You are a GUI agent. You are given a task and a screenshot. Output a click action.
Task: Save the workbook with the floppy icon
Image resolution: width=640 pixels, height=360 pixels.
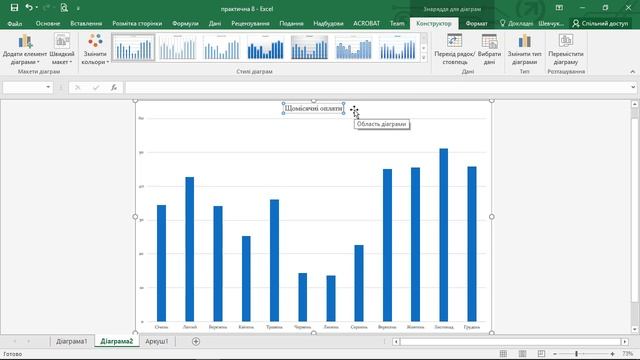pos(14,8)
